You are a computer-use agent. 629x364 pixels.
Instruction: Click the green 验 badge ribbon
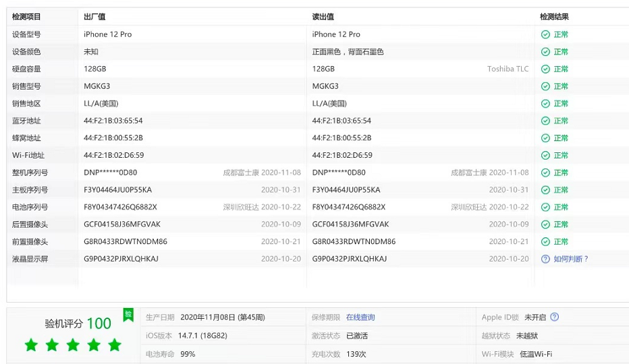(x=128, y=315)
